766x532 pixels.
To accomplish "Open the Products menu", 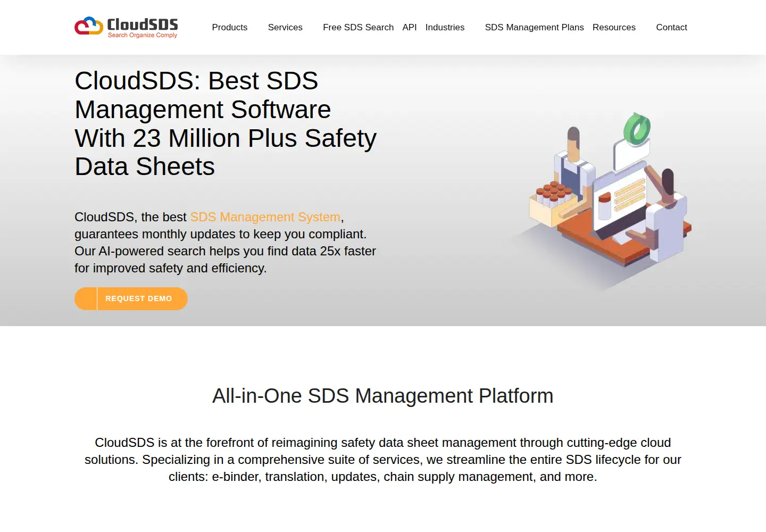I will (230, 27).
